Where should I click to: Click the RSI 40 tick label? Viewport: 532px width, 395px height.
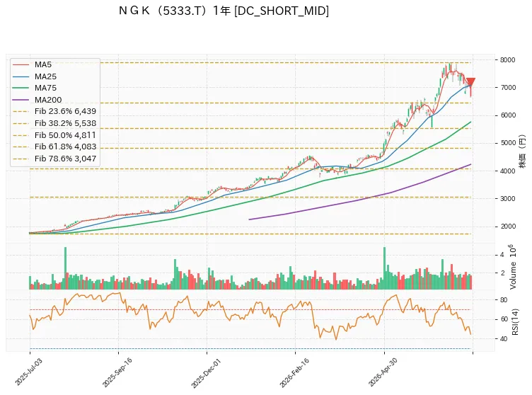tap(504, 339)
